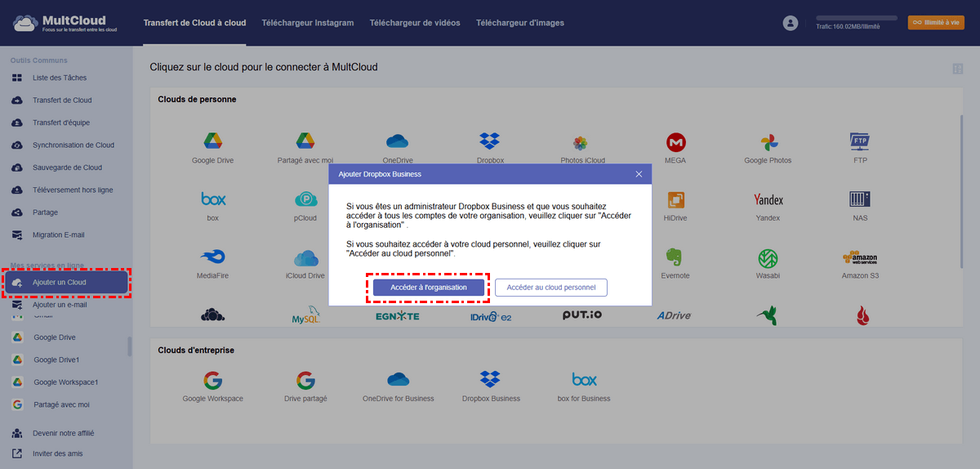Open the Téléchargeur de vidéos tab

coord(415,23)
